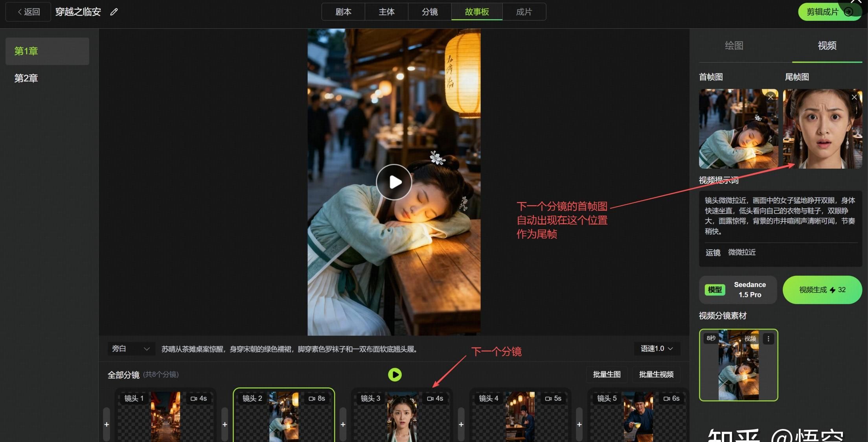This screenshot has height=442, width=868.
Task: Remove the tail frame image (尾帧图)
Action: click(854, 97)
